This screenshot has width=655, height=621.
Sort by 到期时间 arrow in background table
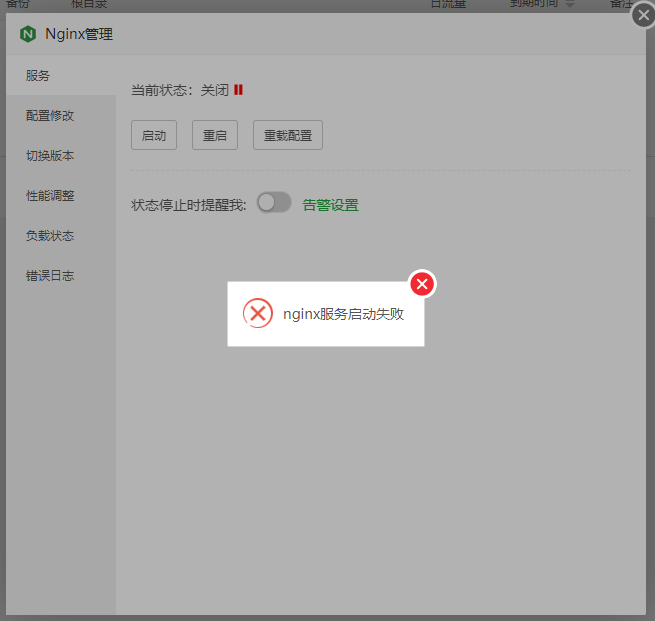click(x=570, y=4)
